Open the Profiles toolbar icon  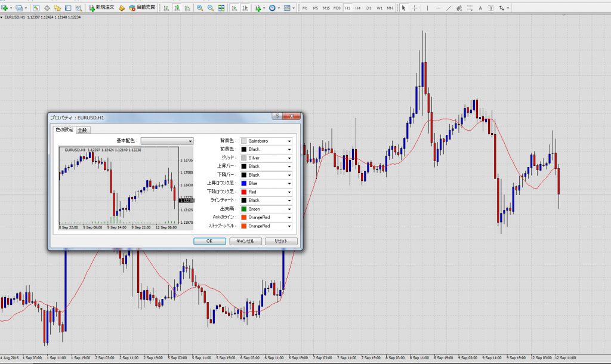tap(18, 8)
